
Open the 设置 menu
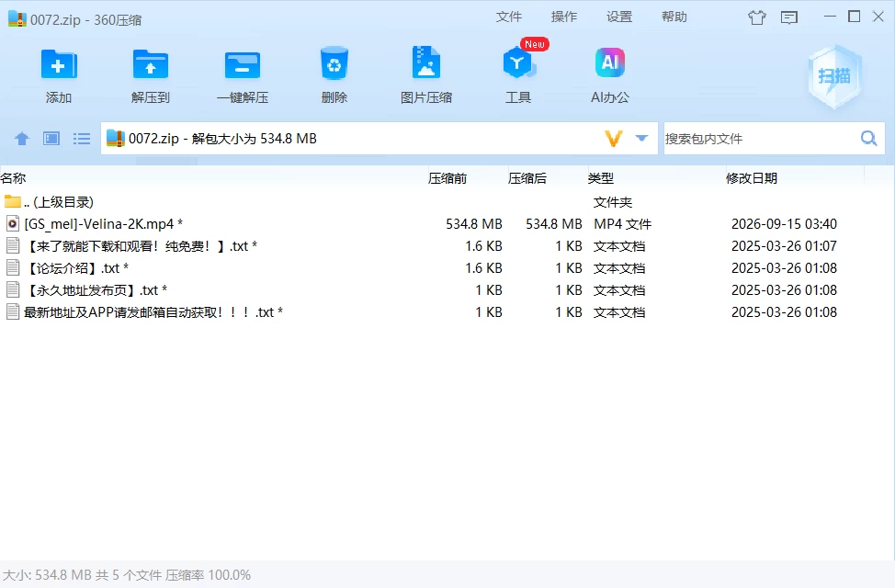619,17
